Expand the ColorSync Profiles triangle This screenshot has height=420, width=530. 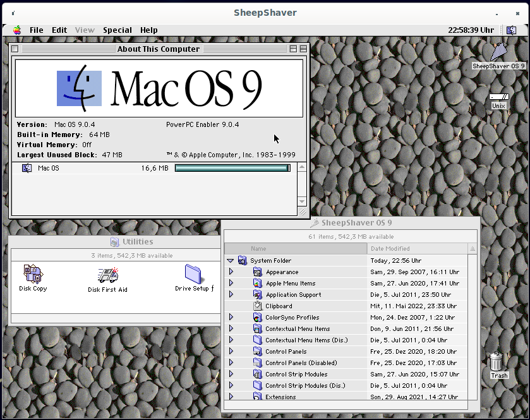click(x=231, y=317)
